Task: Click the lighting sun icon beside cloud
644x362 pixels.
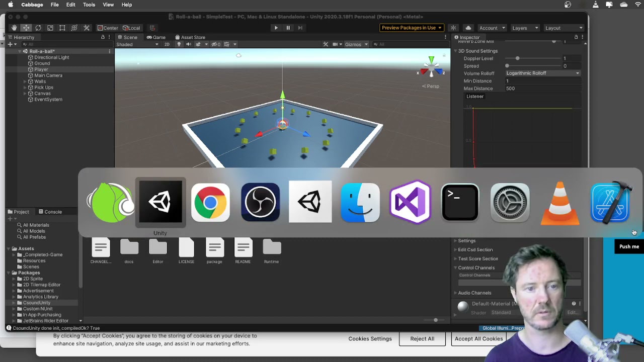Action: pos(453,28)
